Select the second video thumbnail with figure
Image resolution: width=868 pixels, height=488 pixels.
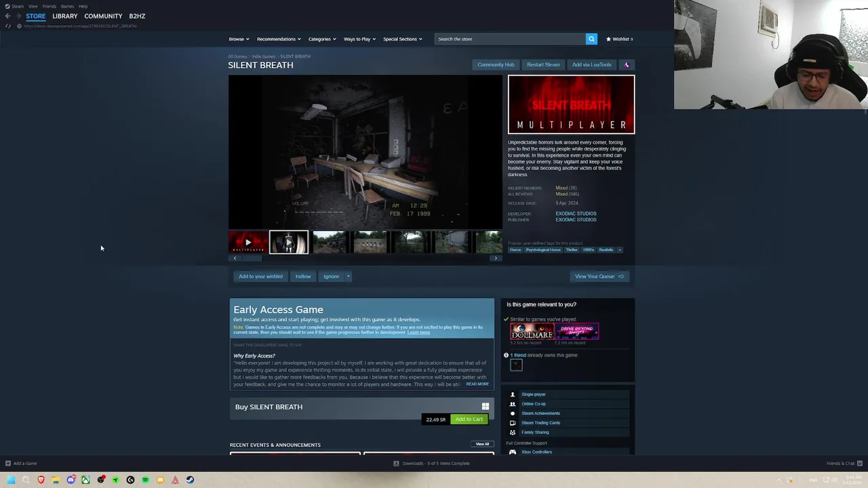(x=289, y=242)
